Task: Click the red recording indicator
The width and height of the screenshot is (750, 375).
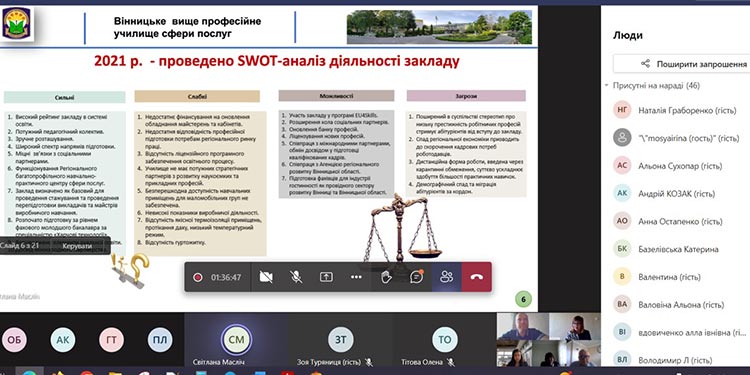Action: 198,277
